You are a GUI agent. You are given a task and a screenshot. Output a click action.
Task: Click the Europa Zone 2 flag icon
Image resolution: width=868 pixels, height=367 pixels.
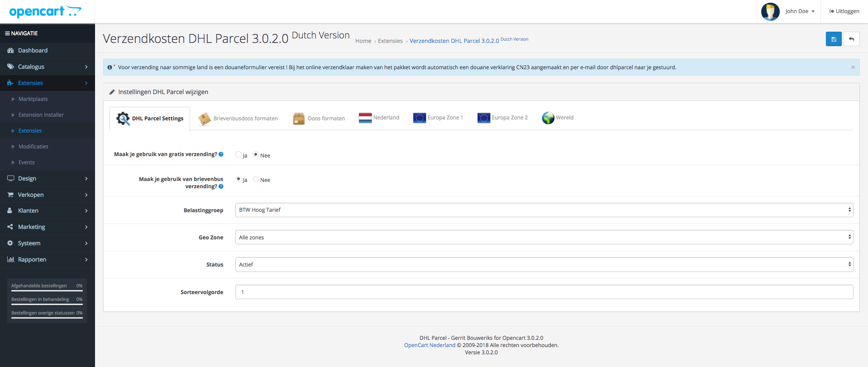pyautogui.click(x=484, y=118)
